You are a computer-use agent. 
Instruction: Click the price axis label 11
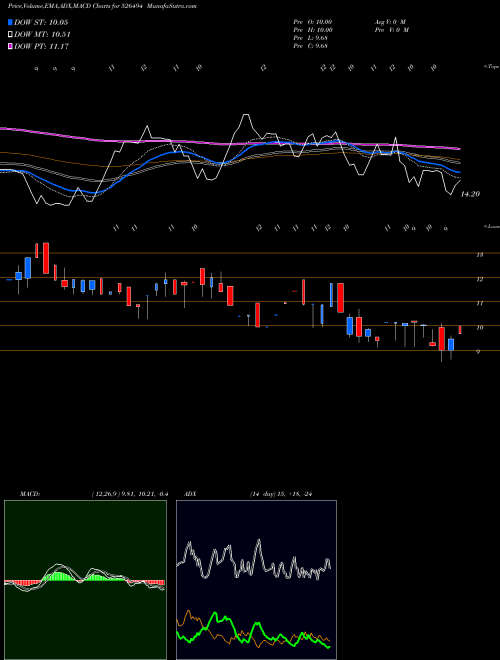[479, 303]
